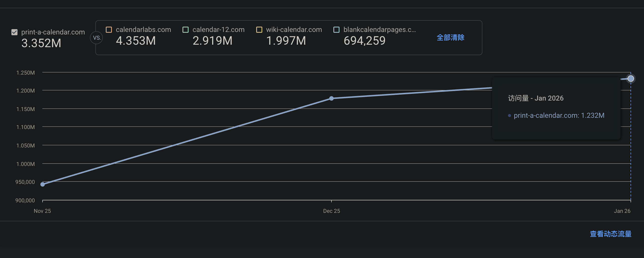Click the wiki-calendar.com site name
Viewport: 644px width, 258px height.
pyautogui.click(x=294, y=29)
